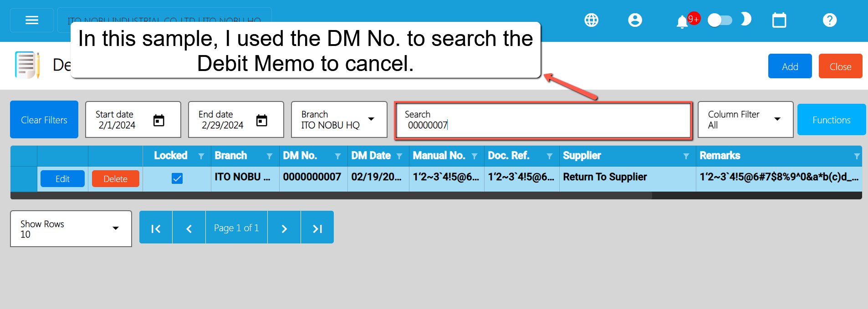Open the hamburger navigation menu
This screenshot has width=868, height=309.
[32, 20]
